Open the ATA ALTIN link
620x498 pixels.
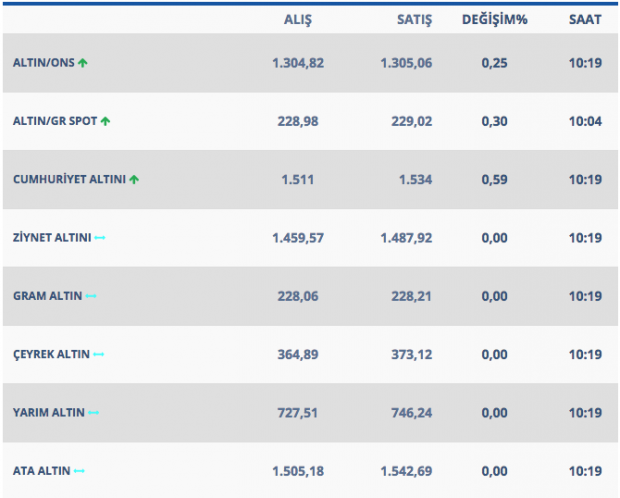(41, 470)
